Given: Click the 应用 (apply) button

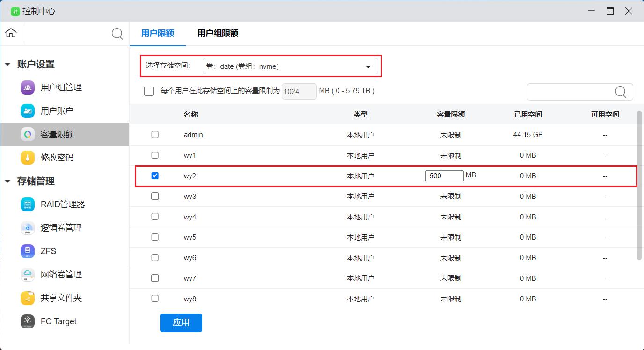Looking at the screenshot, I should (181, 322).
